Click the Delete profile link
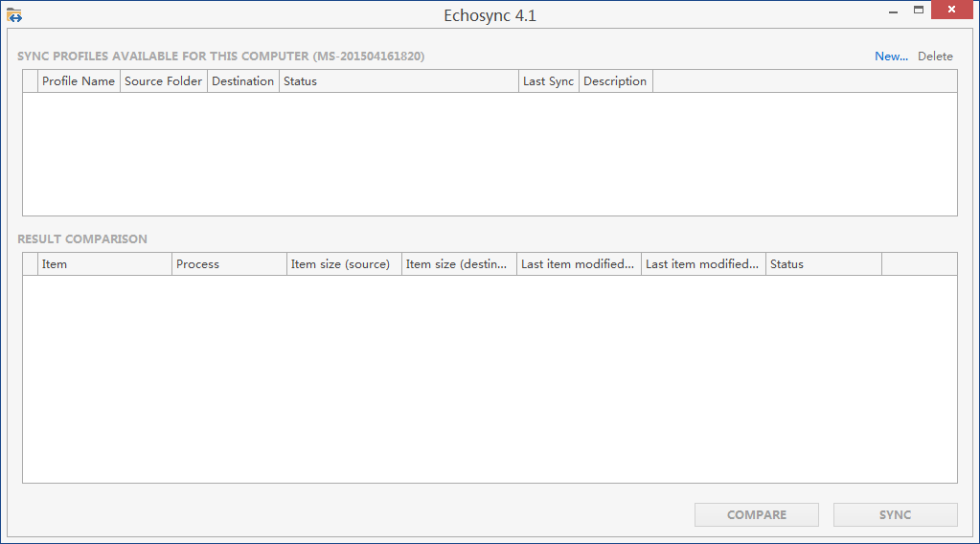The width and height of the screenshot is (980, 544). (935, 57)
